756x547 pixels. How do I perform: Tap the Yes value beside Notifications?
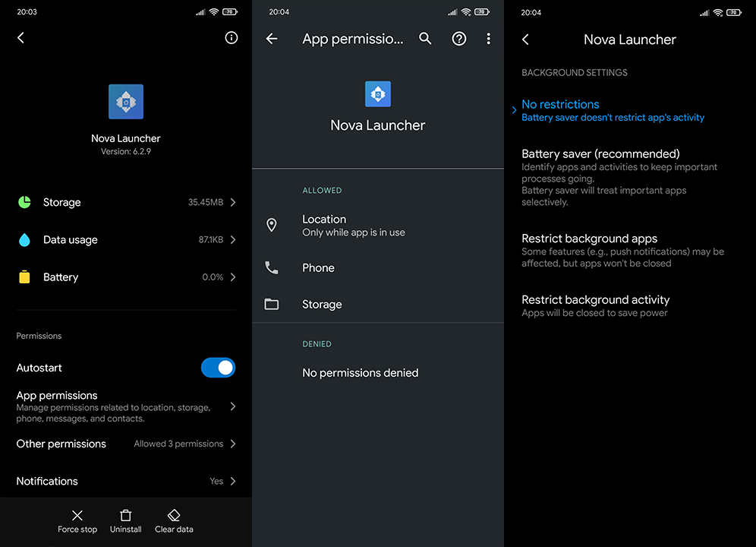coord(216,482)
